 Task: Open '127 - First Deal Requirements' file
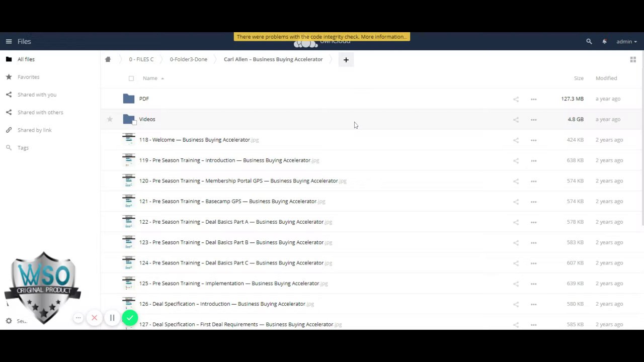240,325
